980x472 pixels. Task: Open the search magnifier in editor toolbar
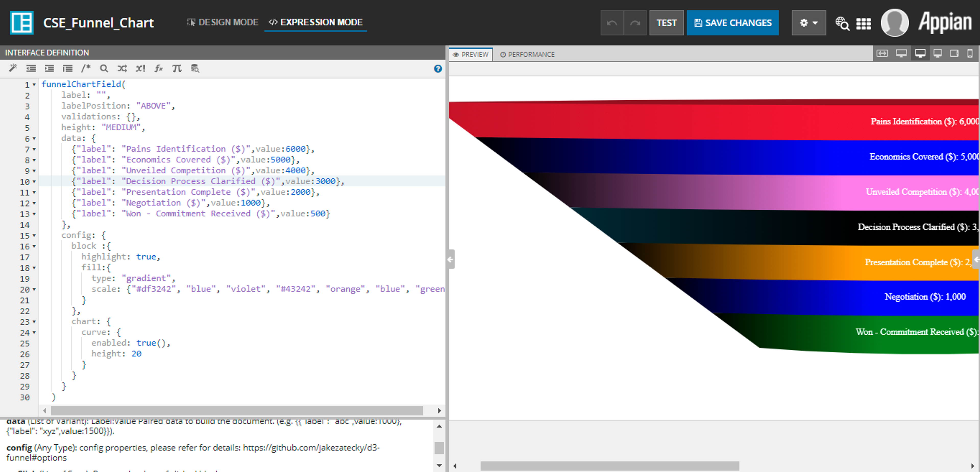(104, 68)
